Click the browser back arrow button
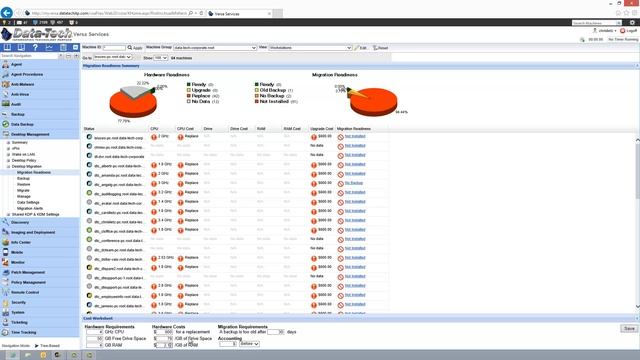 pyautogui.click(x=7, y=13)
